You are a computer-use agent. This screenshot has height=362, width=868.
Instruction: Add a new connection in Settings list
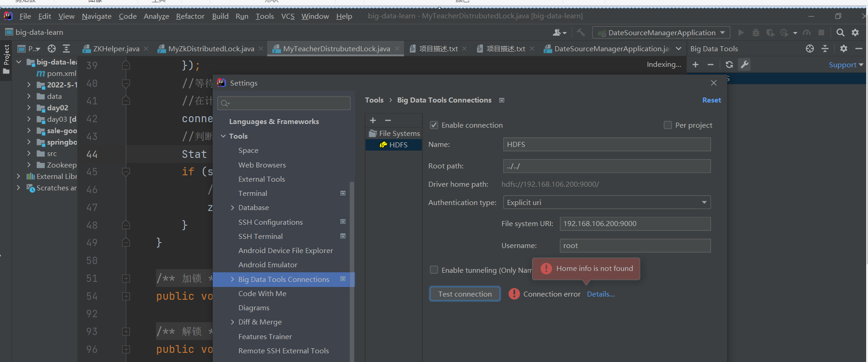373,120
